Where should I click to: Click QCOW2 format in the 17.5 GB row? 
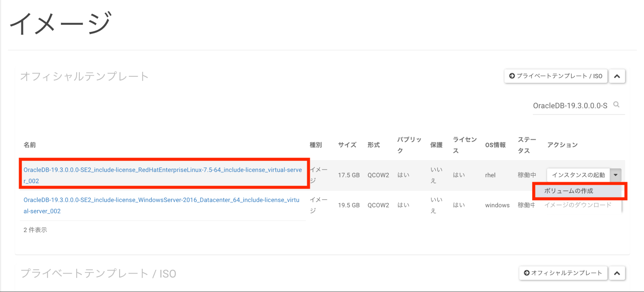[378, 175]
